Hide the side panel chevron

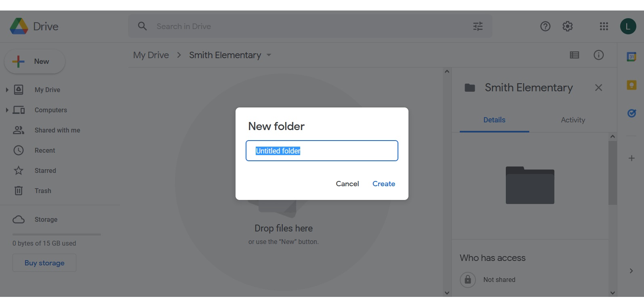pyautogui.click(x=631, y=271)
